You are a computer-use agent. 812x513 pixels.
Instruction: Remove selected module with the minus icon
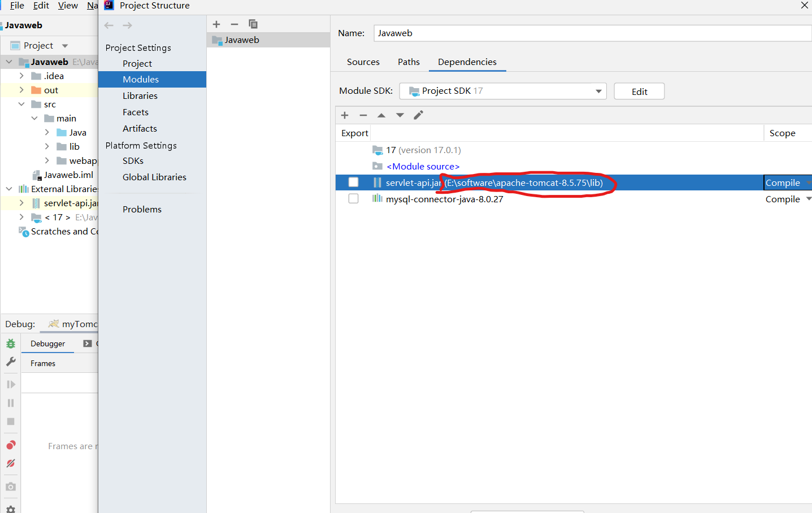tap(235, 24)
